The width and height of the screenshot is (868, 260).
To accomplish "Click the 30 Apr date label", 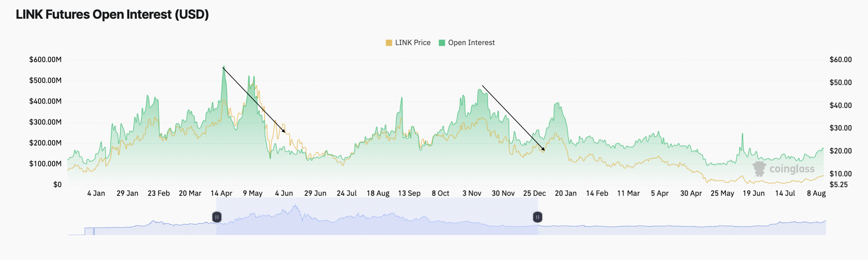I will click(691, 193).
